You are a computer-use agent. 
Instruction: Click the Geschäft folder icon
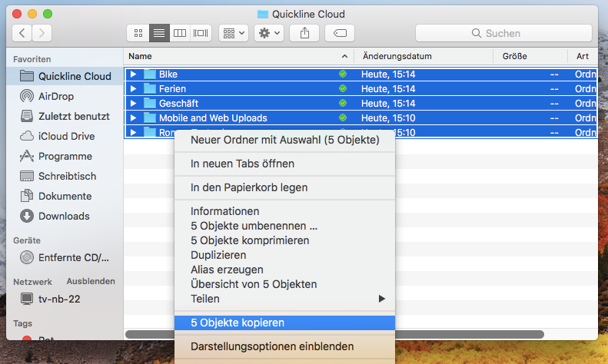[150, 104]
